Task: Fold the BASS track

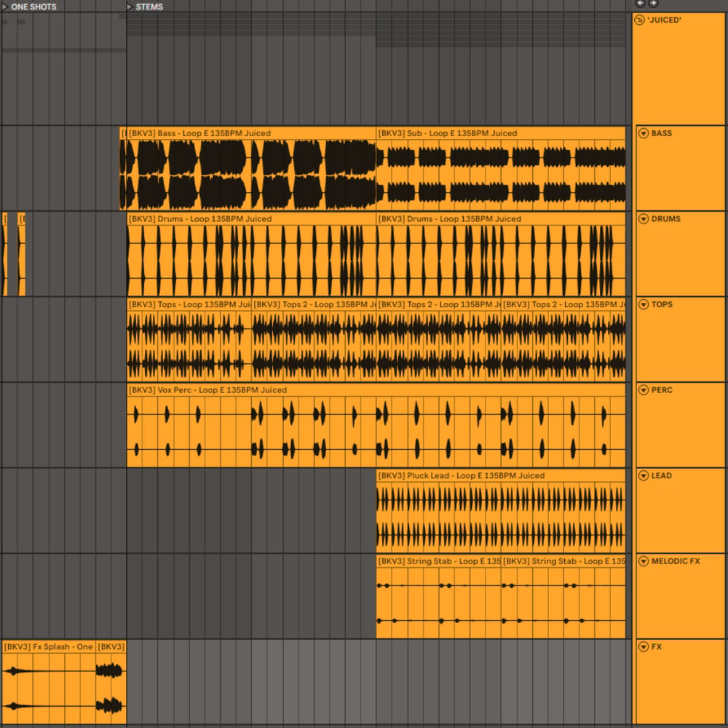Action: click(x=643, y=133)
